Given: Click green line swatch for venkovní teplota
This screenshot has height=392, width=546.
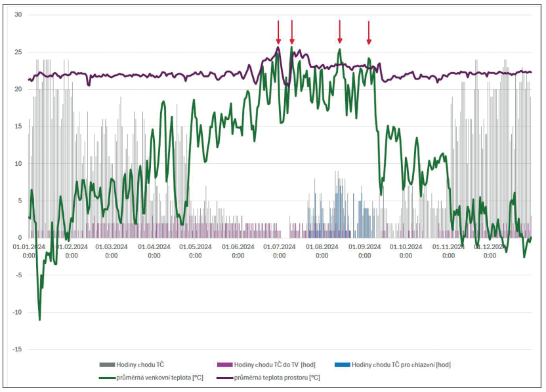Looking at the screenshot, I should coord(107,377).
